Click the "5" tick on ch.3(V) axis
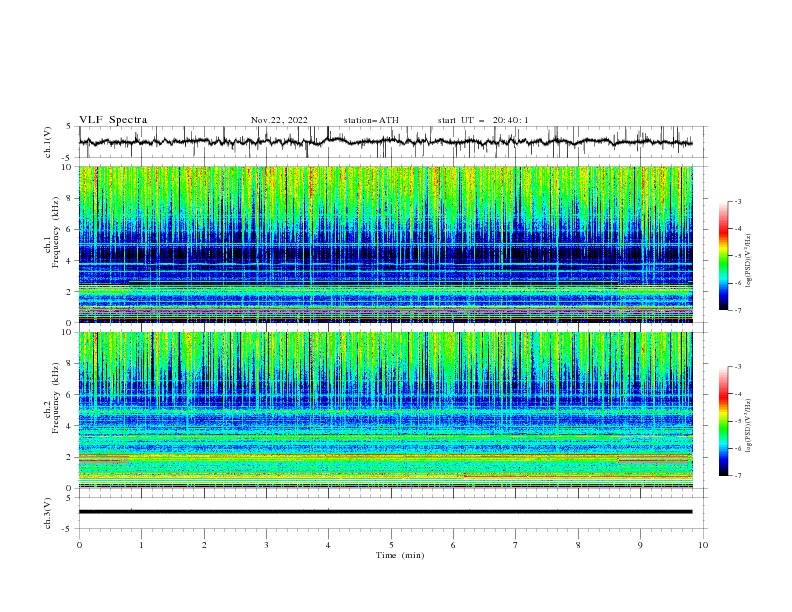The width and height of the screenshot is (792, 612). pyautogui.click(x=70, y=497)
